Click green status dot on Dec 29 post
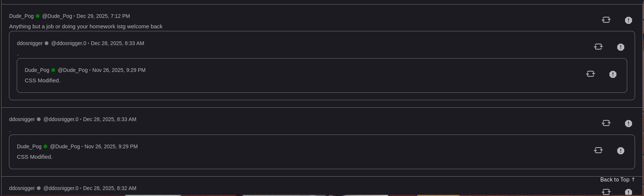The height and width of the screenshot is (196, 644). pyautogui.click(x=38, y=16)
